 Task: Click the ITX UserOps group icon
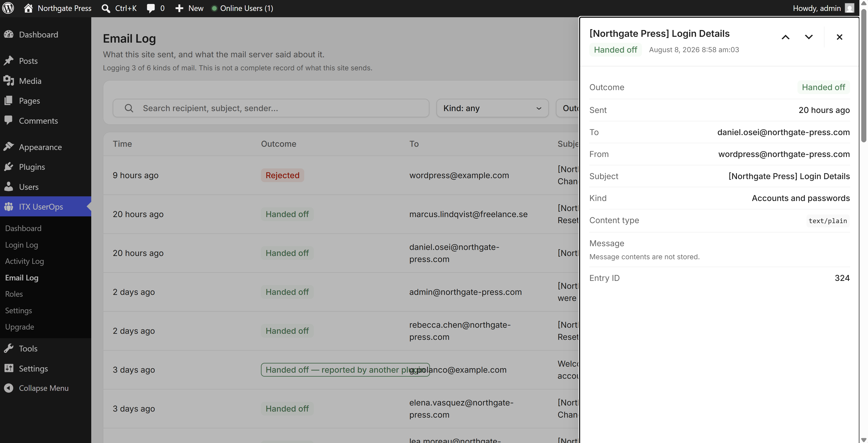coord(9,206)
